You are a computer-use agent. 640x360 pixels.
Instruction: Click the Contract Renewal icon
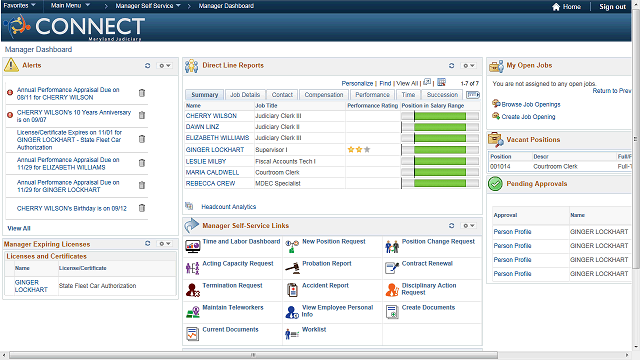pyautogui.click(x=392, y=268)
